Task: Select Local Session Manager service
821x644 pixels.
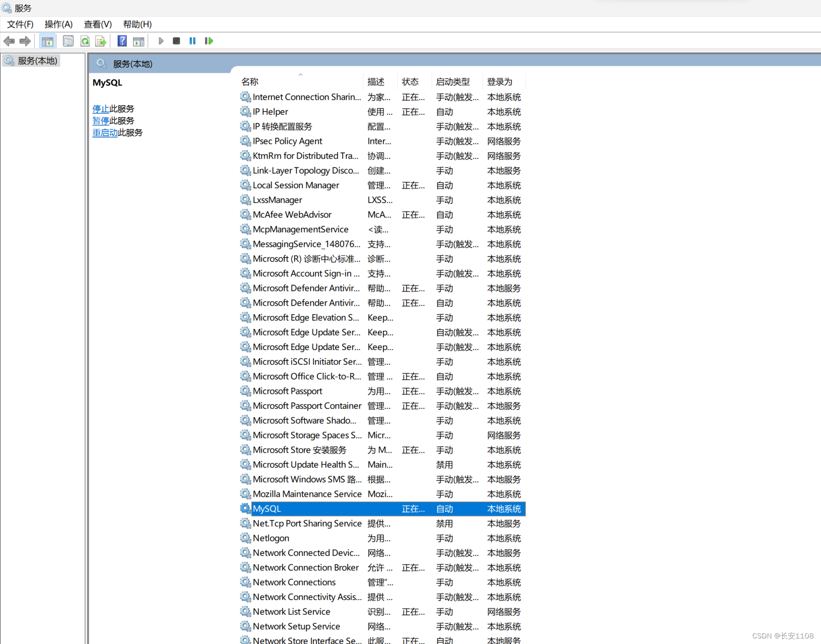Action: click(x=383, y=185)
